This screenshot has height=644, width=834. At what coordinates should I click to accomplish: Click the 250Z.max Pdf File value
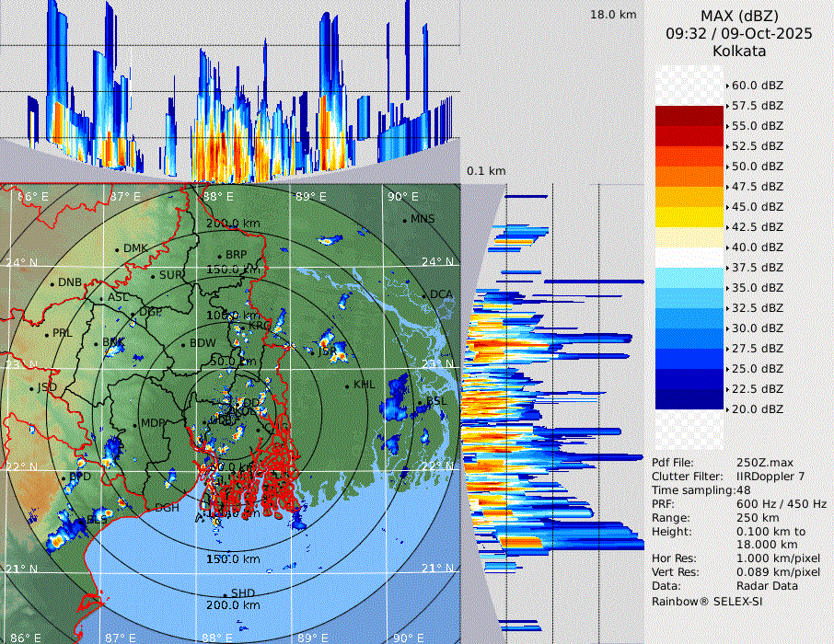tap(760, 463)
